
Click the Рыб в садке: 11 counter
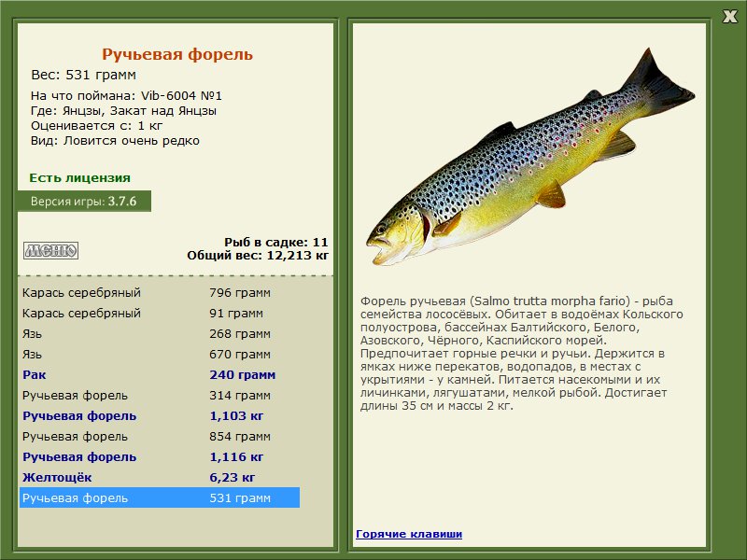tap(276, 242)
